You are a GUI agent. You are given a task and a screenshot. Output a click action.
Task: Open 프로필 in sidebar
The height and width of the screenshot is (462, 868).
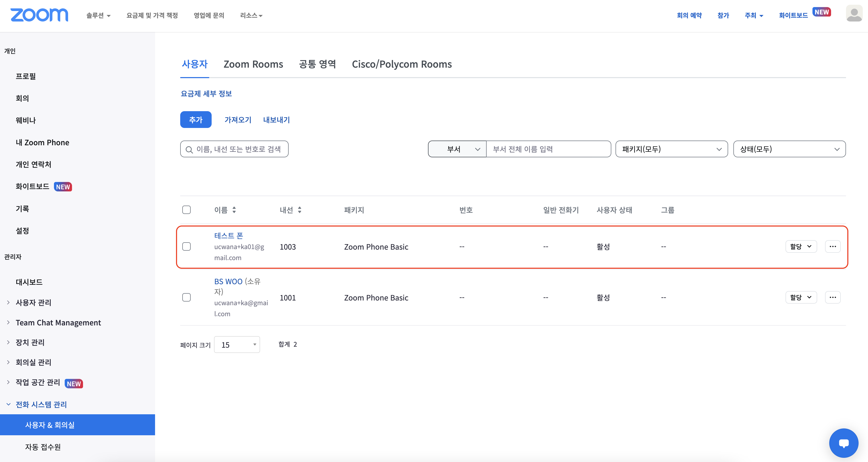pos(26,76)
